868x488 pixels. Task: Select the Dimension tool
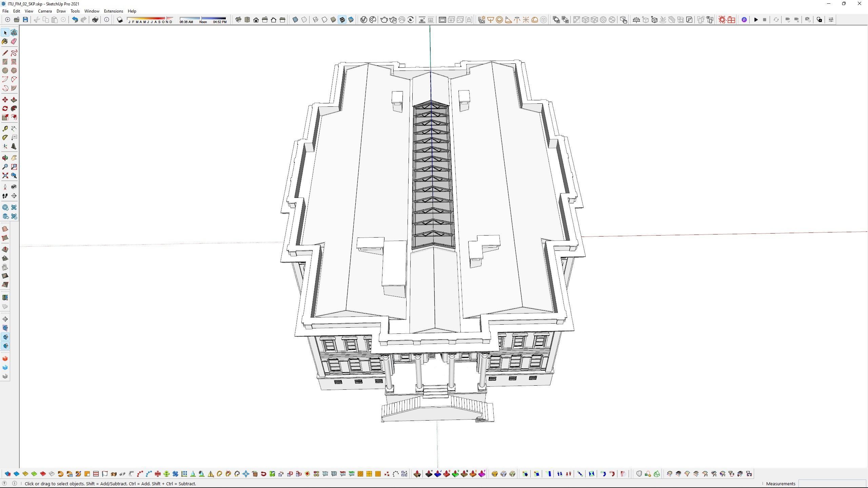[x=14, y=129]
